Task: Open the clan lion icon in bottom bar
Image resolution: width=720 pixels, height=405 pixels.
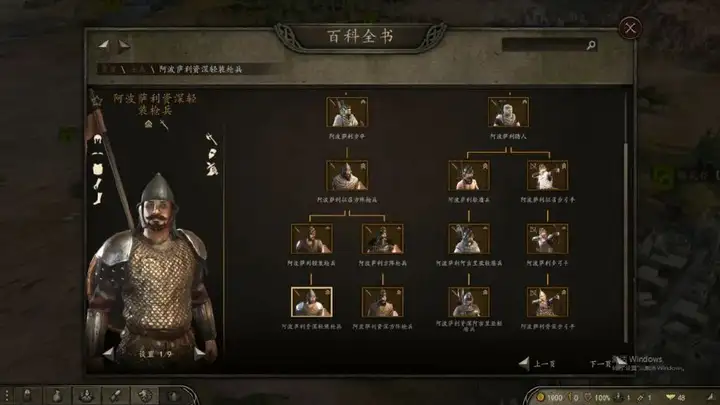Action: [x=145, y=396]
